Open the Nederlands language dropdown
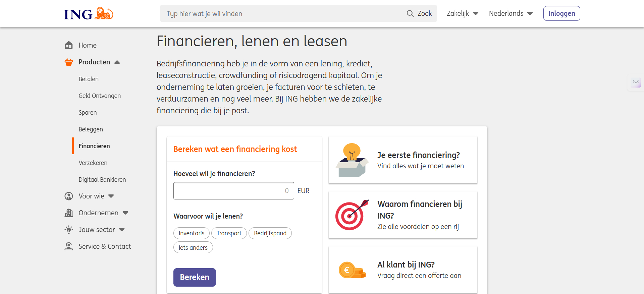This screenshot has width=644, height=294. click(511, 13)
